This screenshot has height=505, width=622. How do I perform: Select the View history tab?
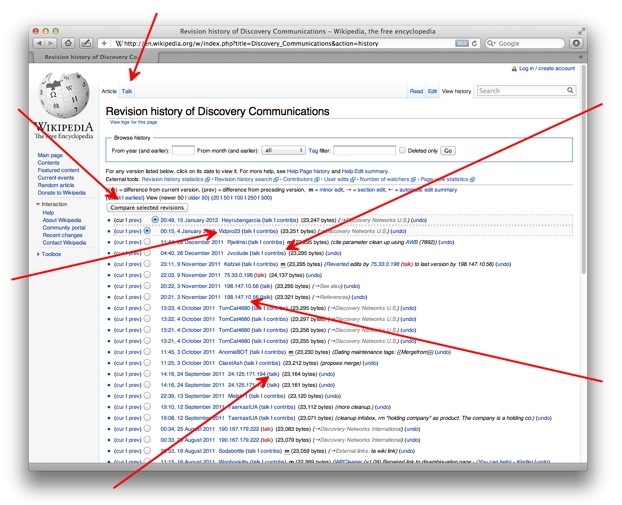456,91
